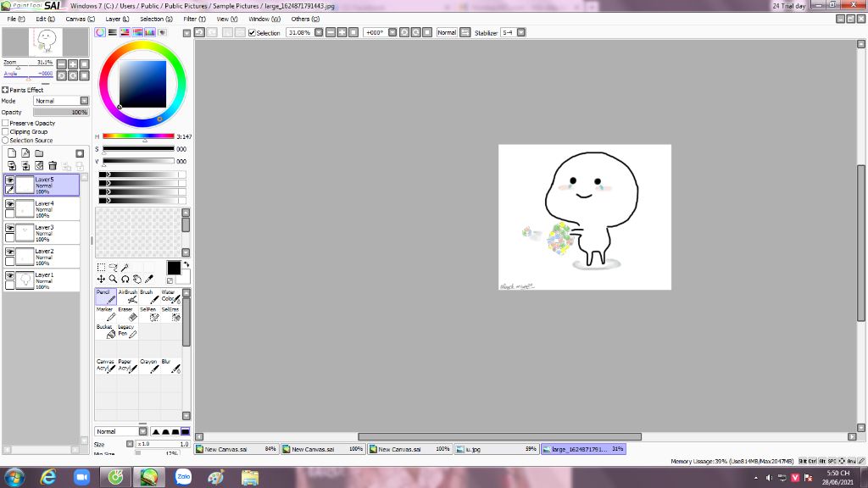Image resolution: width=868 pixels, height=488 pixels.
Task: Select the AirBrush tool
Action: click(x=127, y=297)
